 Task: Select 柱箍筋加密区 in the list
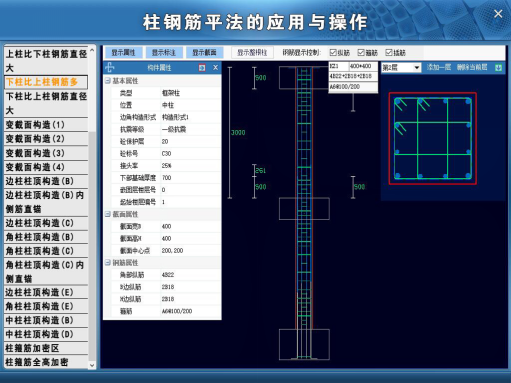(x=46, y=348)
